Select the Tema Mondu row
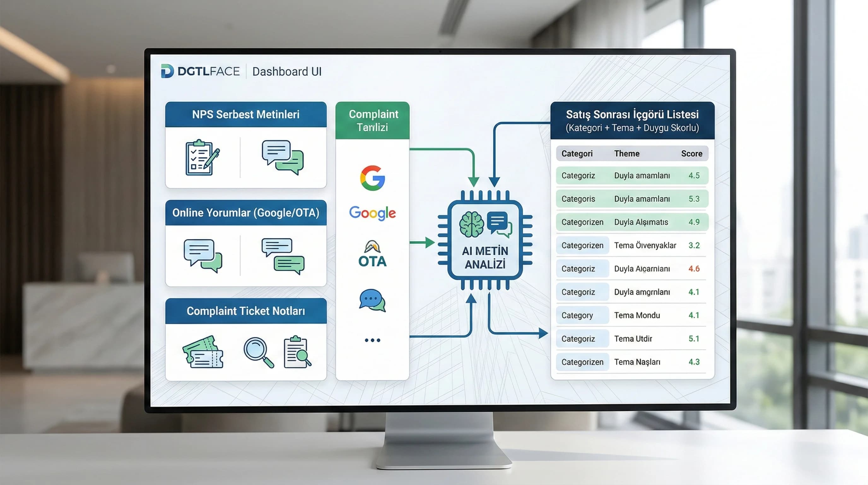The width and height of the screenshot is (868, 485). [x=636, y=315]
